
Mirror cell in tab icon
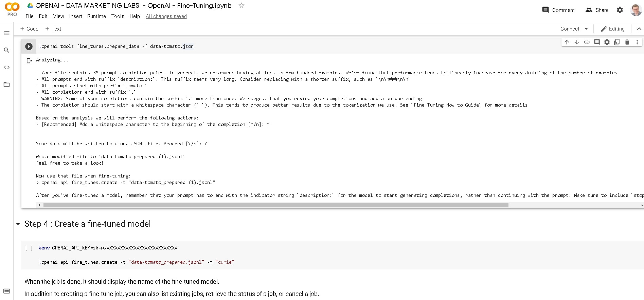click(617, 42)
